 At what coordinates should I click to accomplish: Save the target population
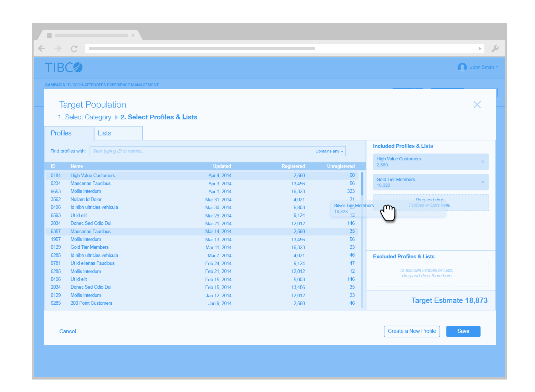[463, 331]
